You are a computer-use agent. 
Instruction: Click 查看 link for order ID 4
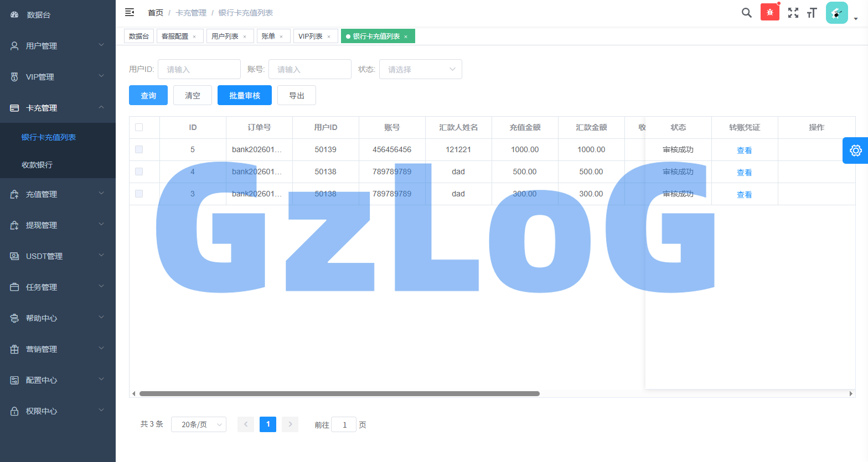pyautogui.click(x=744, y=173)
